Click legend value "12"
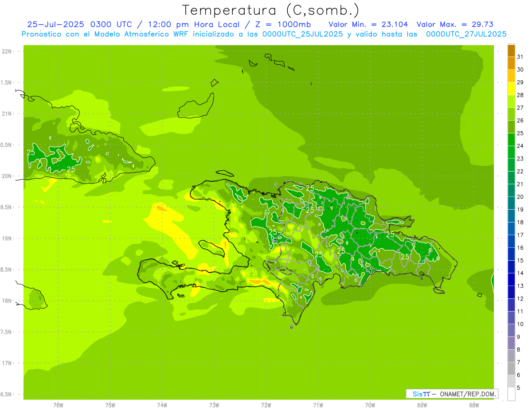Screen dimensions: 532x411 click(520, 299)
